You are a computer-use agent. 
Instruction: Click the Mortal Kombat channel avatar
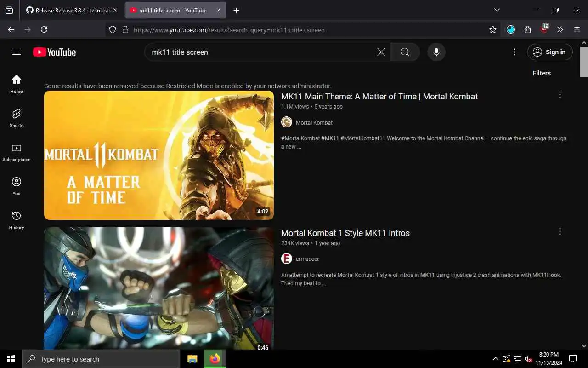coord(287,122)
